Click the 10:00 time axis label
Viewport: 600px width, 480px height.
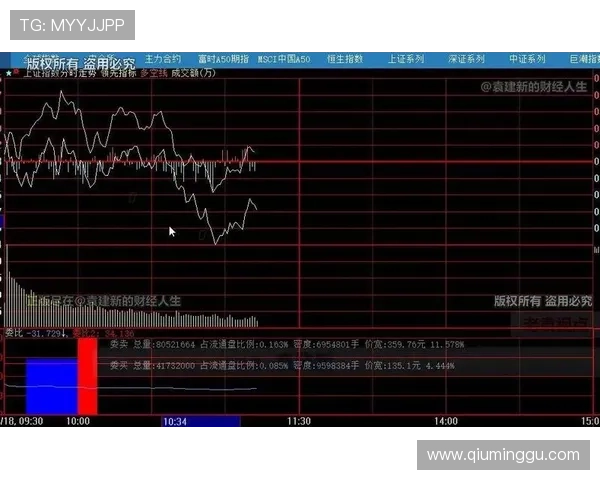pos(78,421)
